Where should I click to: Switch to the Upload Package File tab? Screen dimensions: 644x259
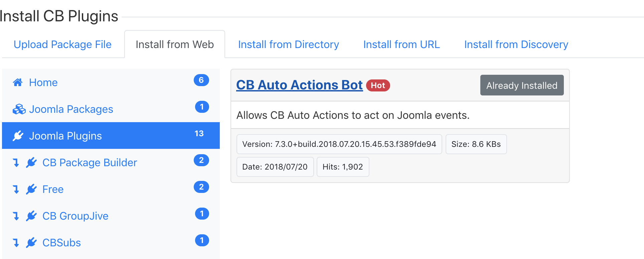point(62,44)
